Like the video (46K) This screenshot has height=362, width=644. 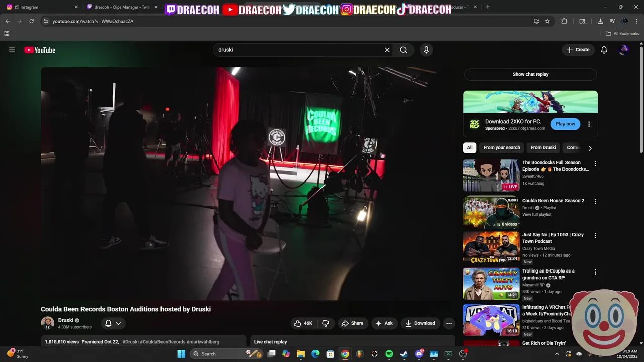click(x=303, y=323)
